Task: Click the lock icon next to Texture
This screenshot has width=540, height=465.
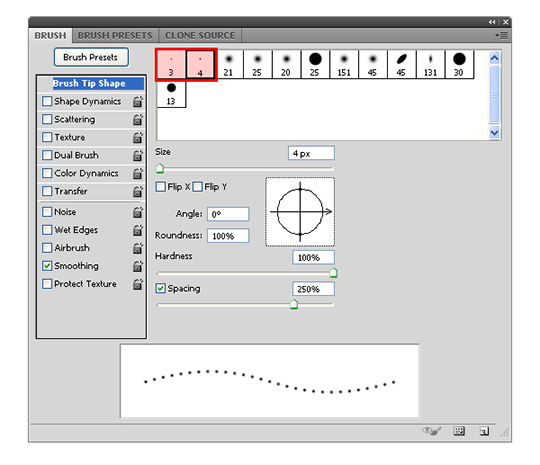Action: (138, 137)
